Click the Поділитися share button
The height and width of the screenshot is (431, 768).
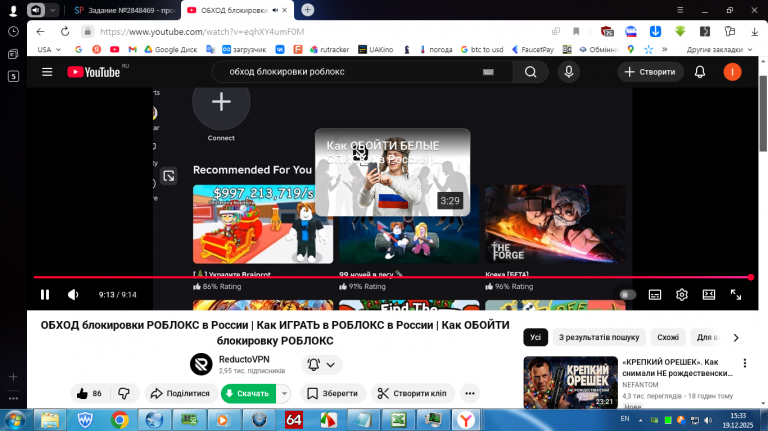point(180,393)
